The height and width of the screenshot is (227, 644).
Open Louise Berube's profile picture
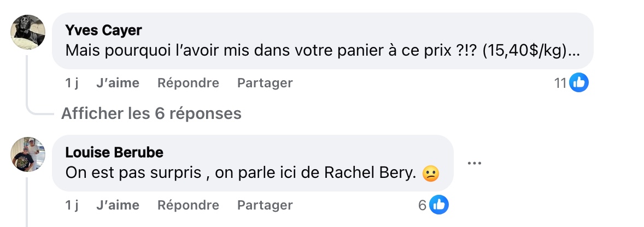click(28, 154)
